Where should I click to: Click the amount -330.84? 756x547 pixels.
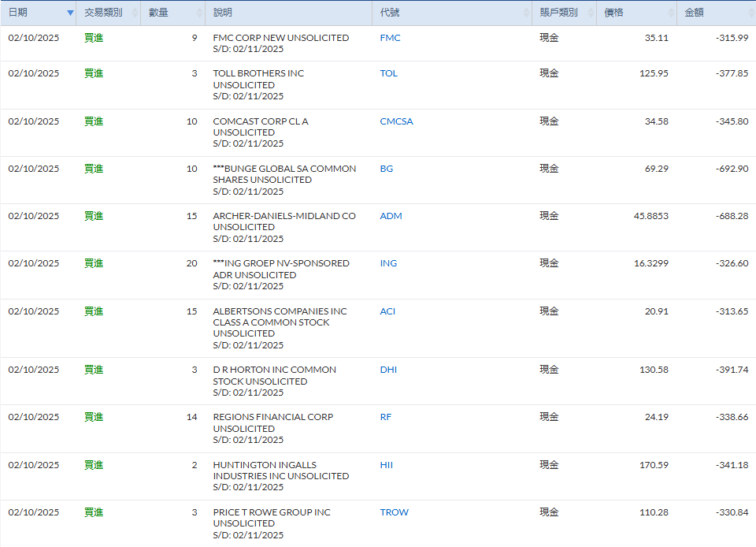[x=732, y=512]
